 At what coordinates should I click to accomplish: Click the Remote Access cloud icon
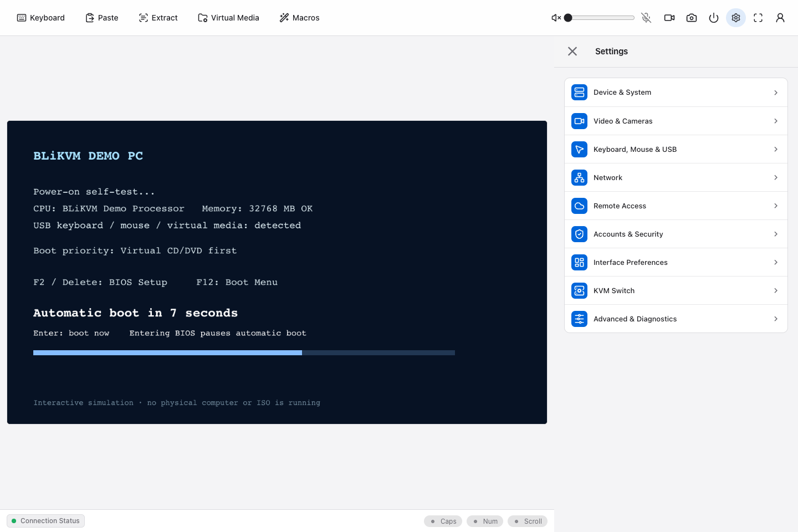coord(579,206)
